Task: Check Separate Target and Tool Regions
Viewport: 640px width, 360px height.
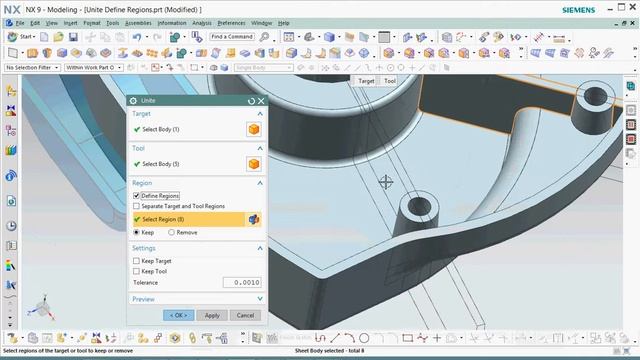Action: pyautogui.click(x=136, y=206)
